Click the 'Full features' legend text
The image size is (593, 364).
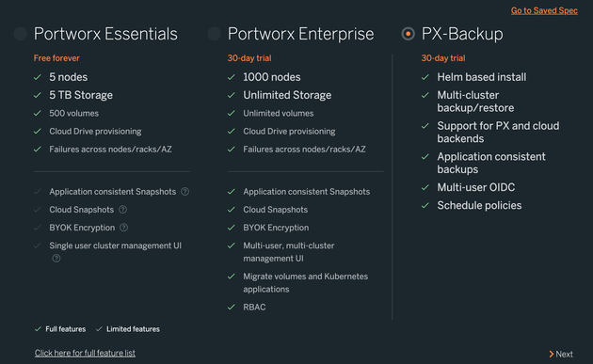pos(66,329)
